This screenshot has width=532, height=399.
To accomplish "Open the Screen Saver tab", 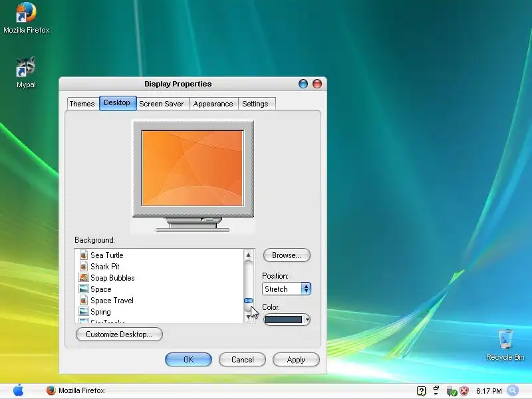I will tap(162, 104).
